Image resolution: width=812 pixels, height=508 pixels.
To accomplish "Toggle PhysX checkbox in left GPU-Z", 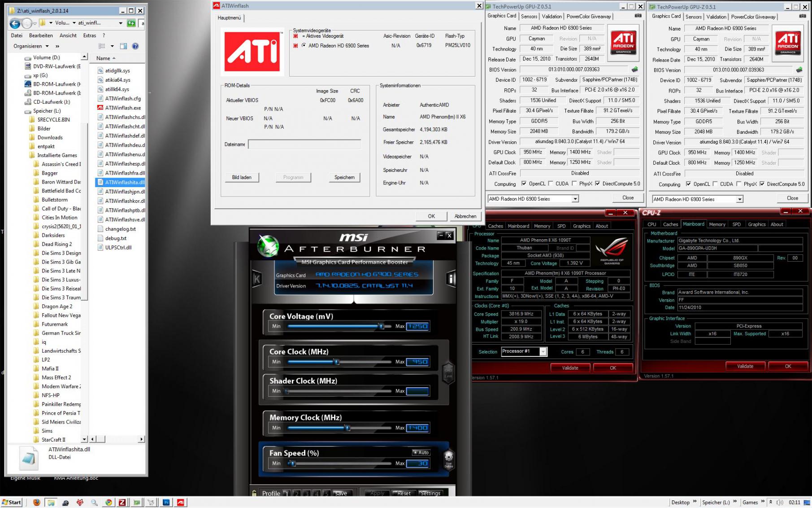I will click(574, 184).
